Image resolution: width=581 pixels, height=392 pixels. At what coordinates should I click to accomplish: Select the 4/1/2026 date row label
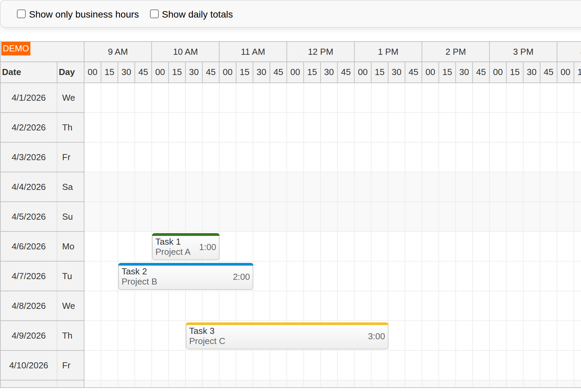pos(28,98)
